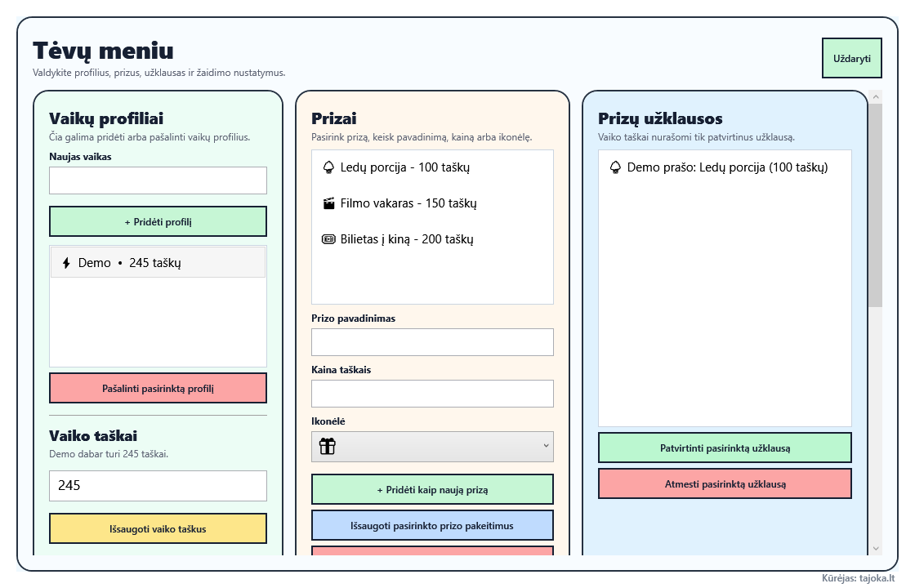This screenshot has width=915, height=588.
Task: Focus the Naujas vaikas name field
Action: [158, 180]
